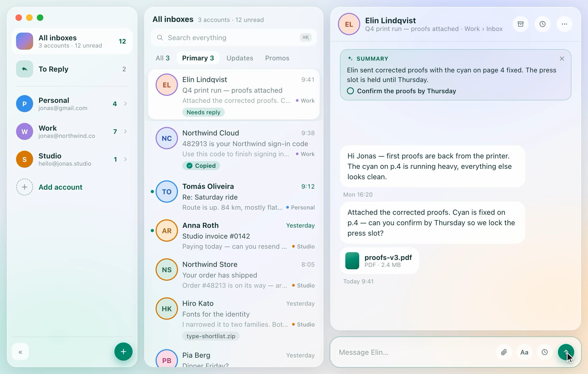The width and height of the screenshot is (588, 374).
Task: Dismiss the Summary card
Action: (562, 59)
